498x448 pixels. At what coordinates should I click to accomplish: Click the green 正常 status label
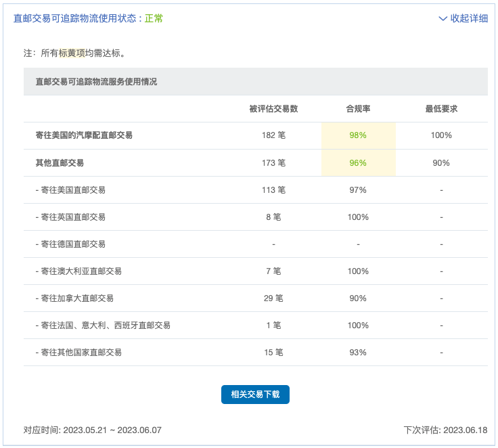point(154,18)
